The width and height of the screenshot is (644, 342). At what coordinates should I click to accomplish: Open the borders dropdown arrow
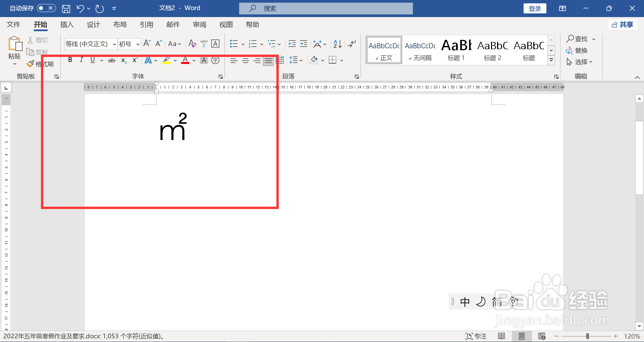coord(341,60)
